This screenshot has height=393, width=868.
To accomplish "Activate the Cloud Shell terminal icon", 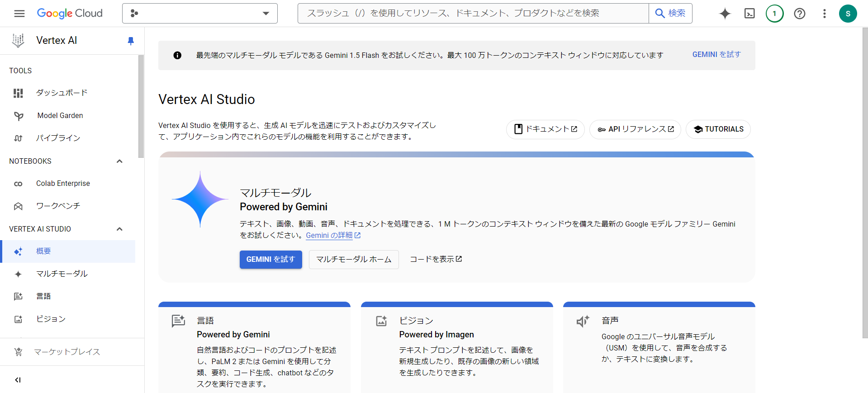I will click(749, 14).
